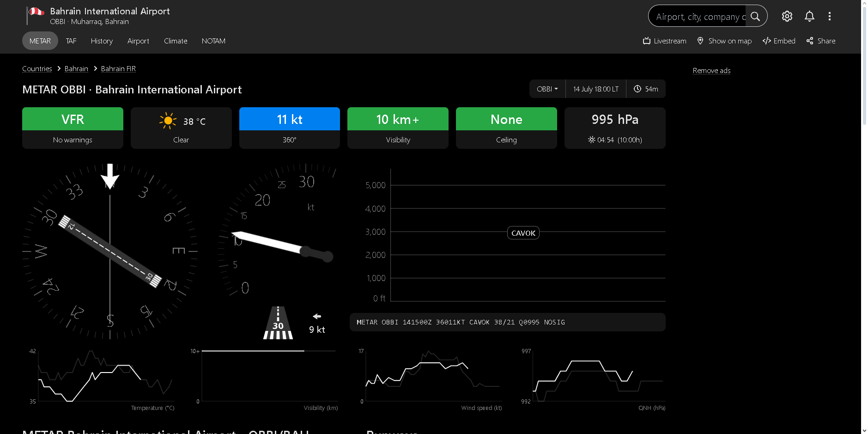Screen dimensions: 868x434
Task: Click the 11 kt wind card
Action: [x=290, y=128]
